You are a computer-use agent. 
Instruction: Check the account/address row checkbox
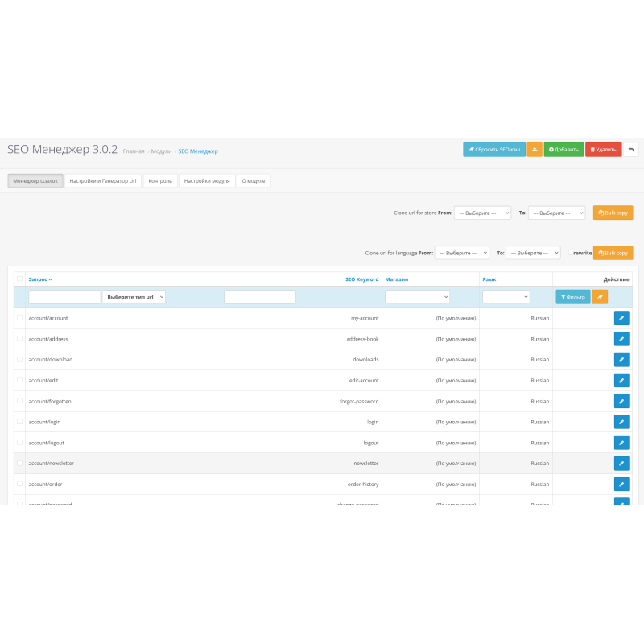tap(19, 339)
